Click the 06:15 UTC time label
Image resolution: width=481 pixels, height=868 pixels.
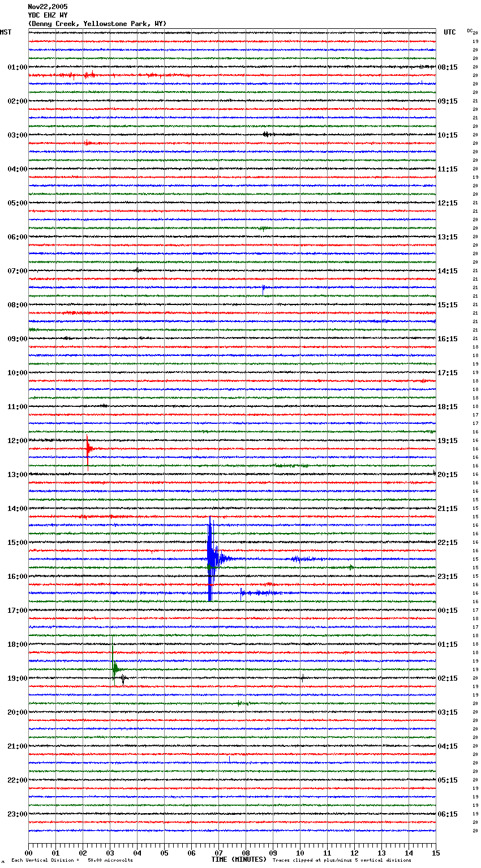coord(448,814)
